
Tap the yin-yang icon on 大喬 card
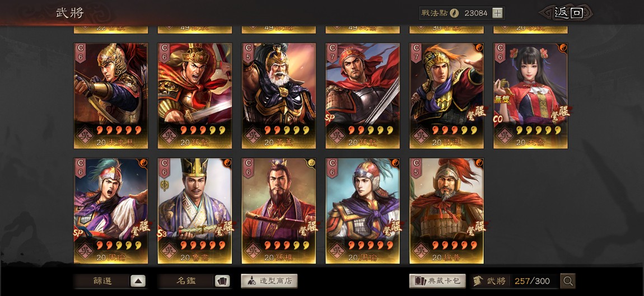(563, 47)
